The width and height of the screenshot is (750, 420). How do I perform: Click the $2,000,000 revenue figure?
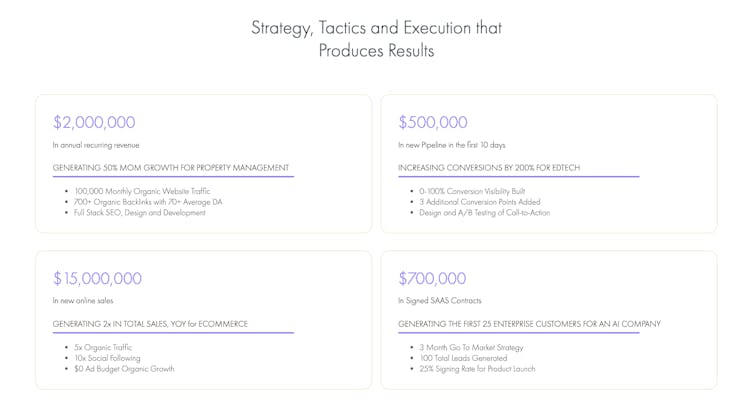94,122
